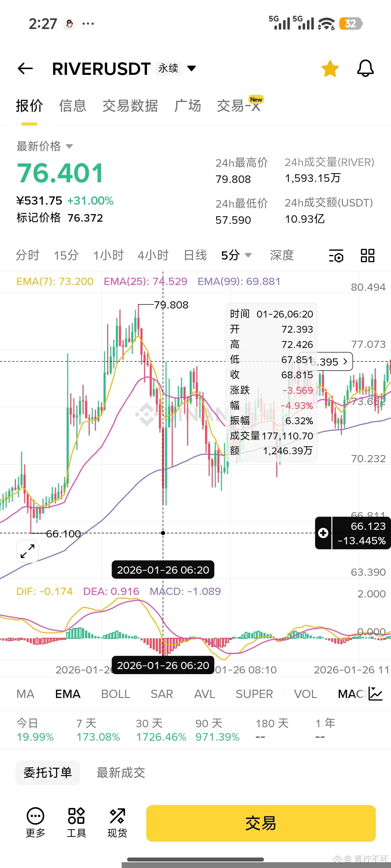Open 工具 tools at the bottom
This screenshot has width=391, height=868.
[x=76, y=823]
